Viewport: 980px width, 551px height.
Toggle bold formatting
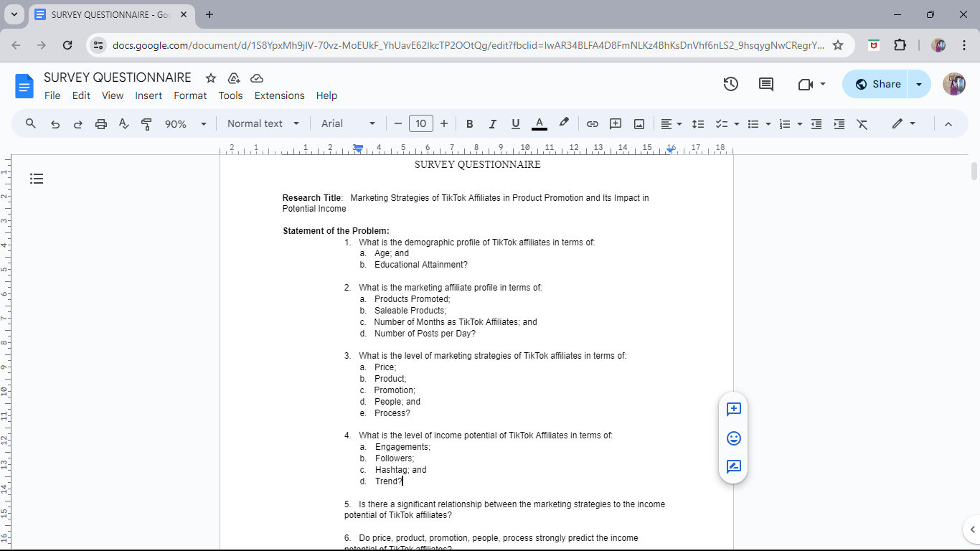[x=469, y=124]
